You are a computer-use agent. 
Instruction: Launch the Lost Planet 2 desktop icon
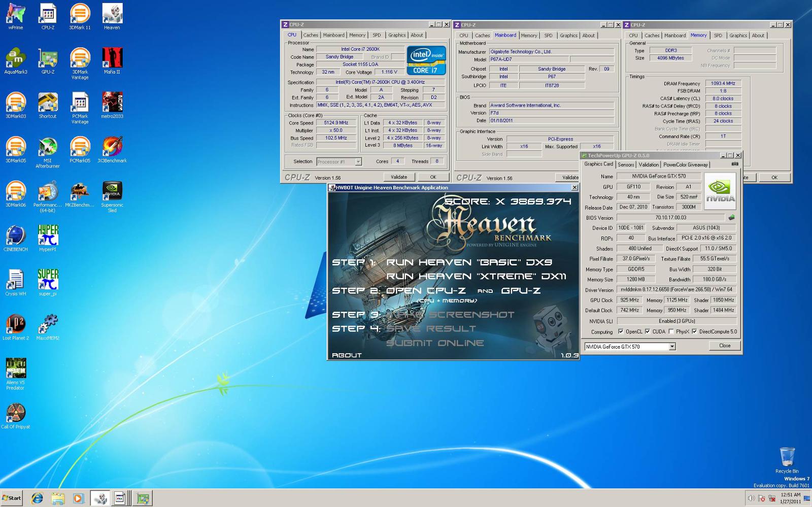coord(16,327)
